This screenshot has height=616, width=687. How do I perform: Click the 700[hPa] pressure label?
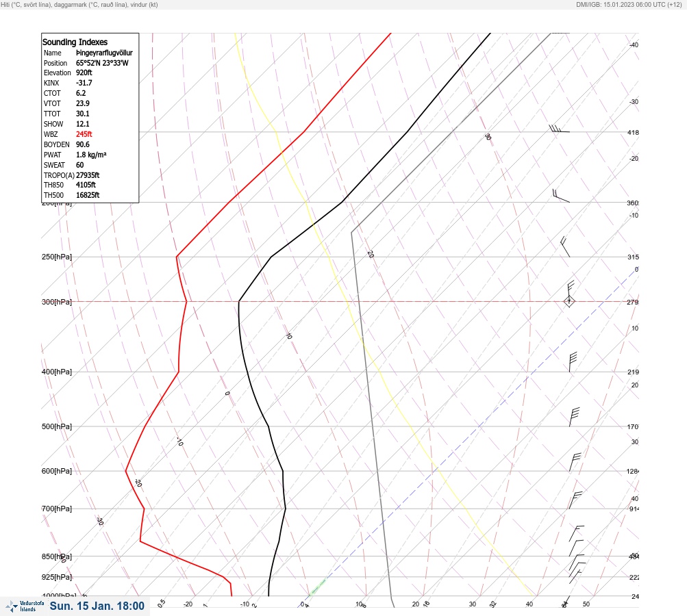click(57, 509)
